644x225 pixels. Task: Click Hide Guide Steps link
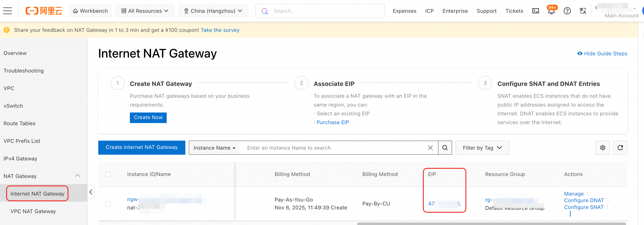click(x=602, y=53)
